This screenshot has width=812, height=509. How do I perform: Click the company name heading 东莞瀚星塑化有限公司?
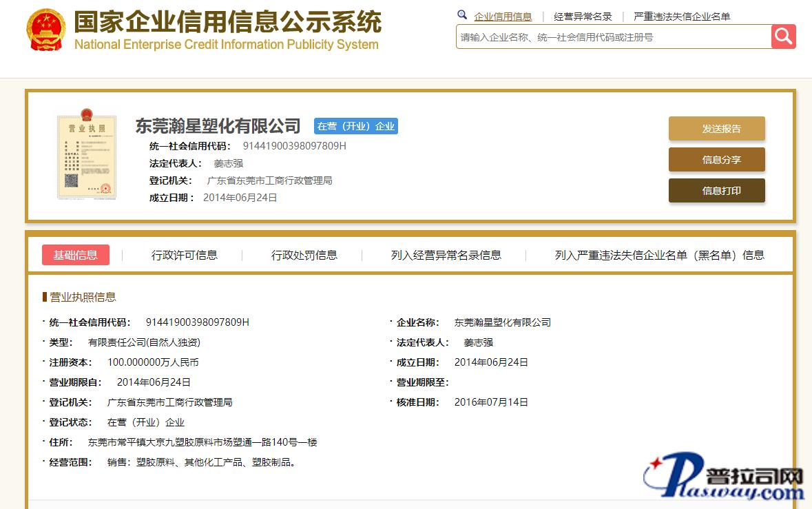click(x=218, y=126)
